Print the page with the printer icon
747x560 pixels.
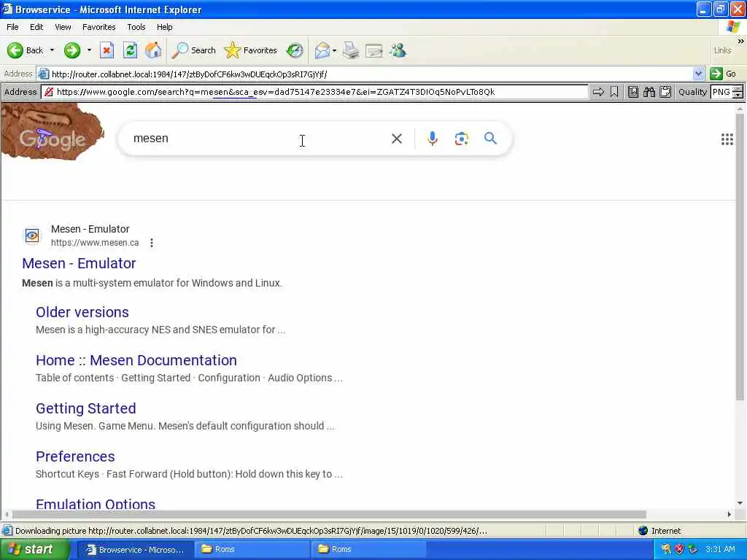point(351,50)
